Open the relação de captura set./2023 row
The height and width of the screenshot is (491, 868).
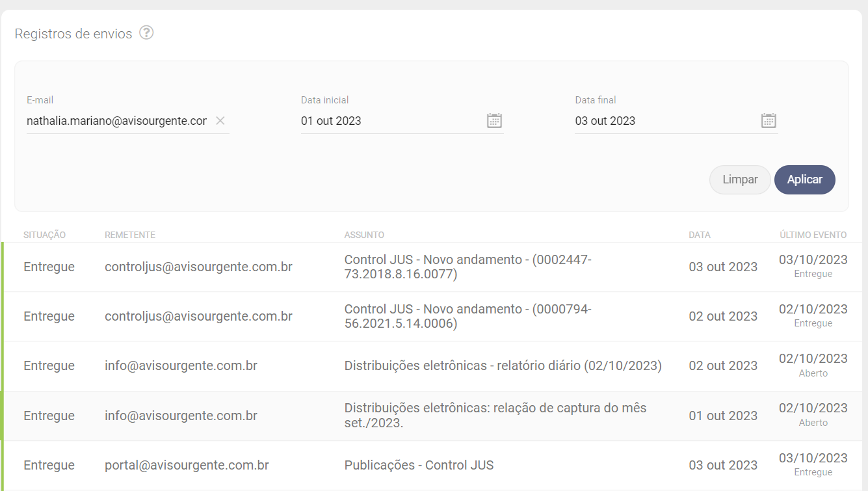pos(495,416)
